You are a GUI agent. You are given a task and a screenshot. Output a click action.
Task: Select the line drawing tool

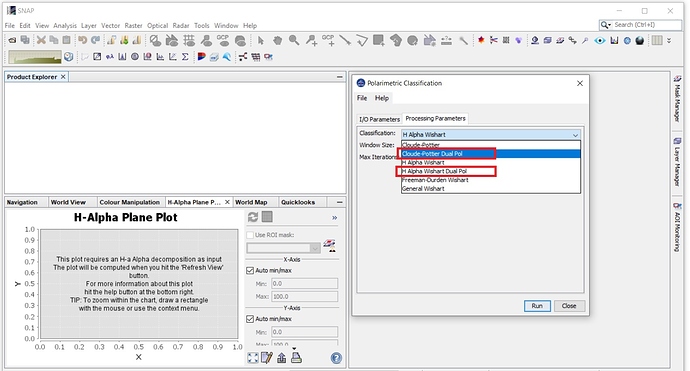click(345, 40)
